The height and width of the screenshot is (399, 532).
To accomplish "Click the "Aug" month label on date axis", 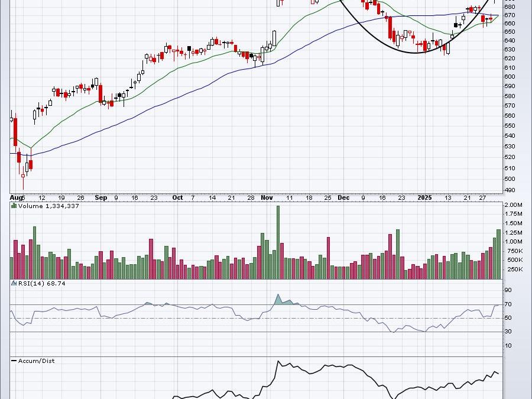I will click(x=15, y=197).
